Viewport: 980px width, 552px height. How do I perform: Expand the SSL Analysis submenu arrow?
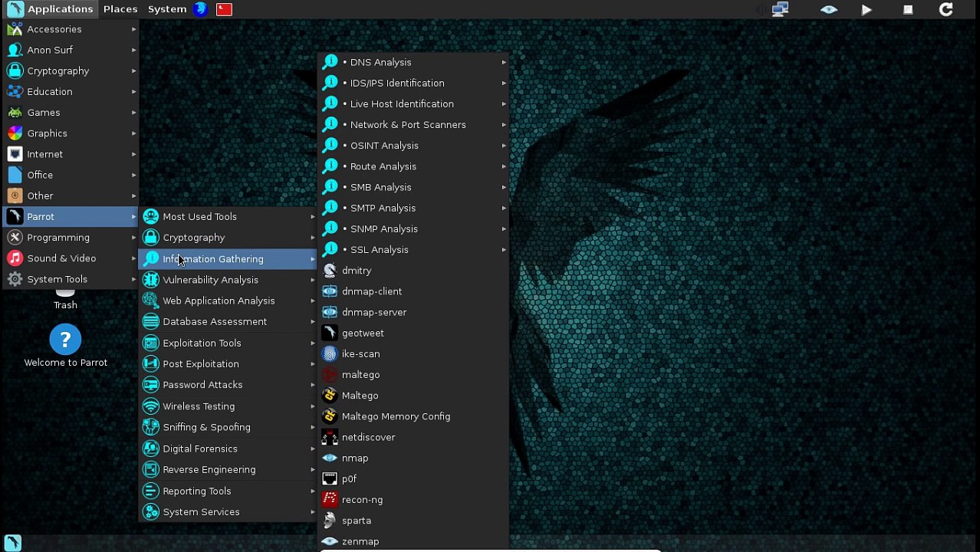(x=504, y=250)
